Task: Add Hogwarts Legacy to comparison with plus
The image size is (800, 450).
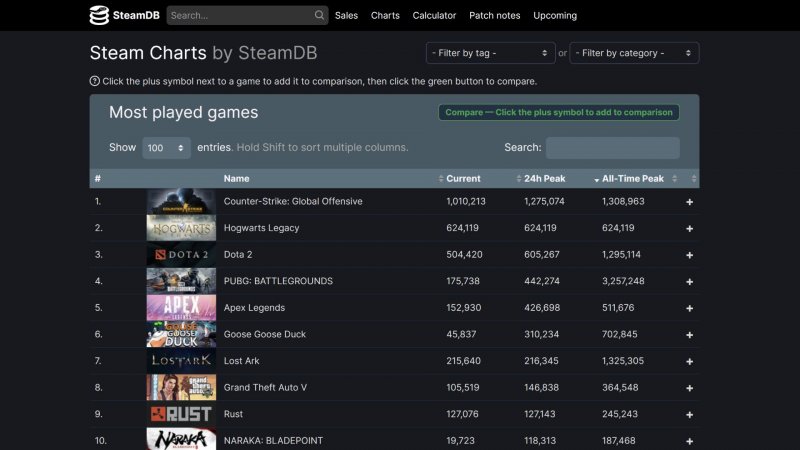Action: (x=689, y=229)
